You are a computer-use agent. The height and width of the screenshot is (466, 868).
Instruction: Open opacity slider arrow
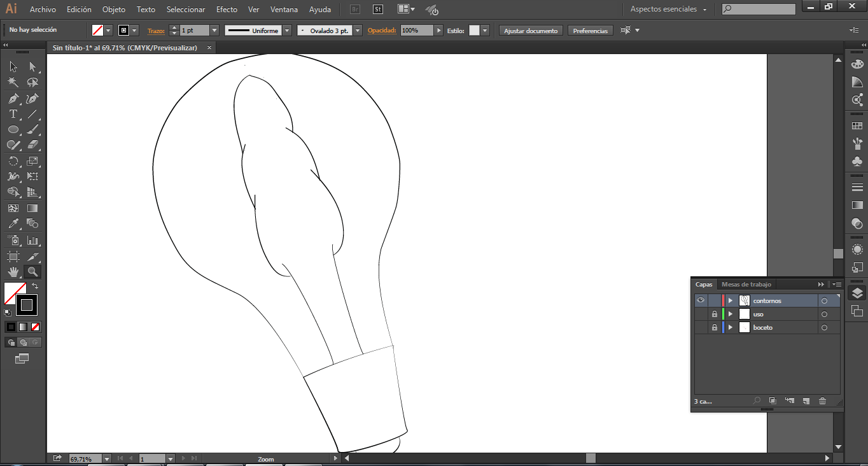(438, 31)
